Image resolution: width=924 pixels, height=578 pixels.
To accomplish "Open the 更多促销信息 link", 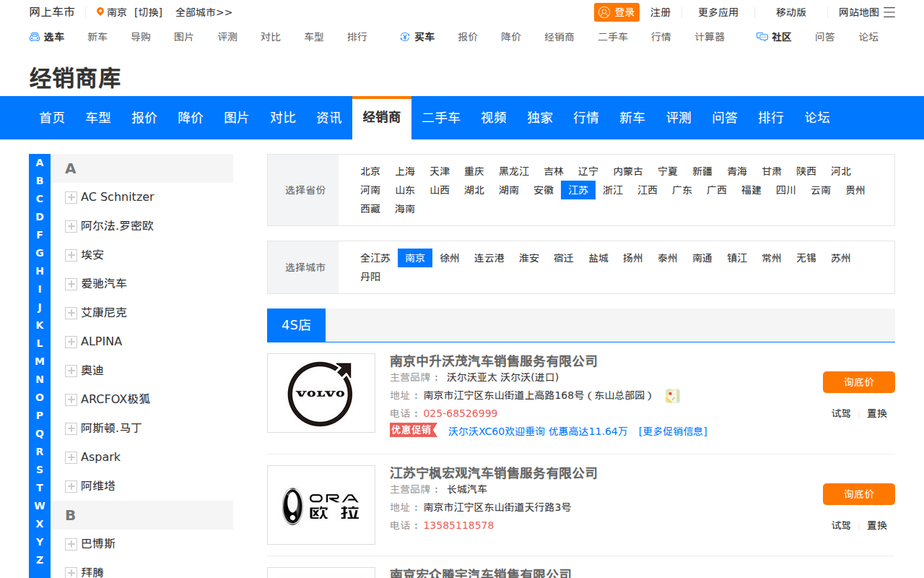I will pos(673,431).
